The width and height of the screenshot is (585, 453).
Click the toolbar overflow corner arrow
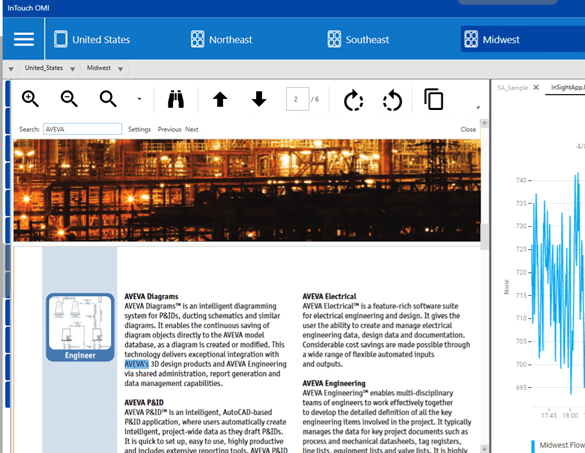tap(478, 107)
